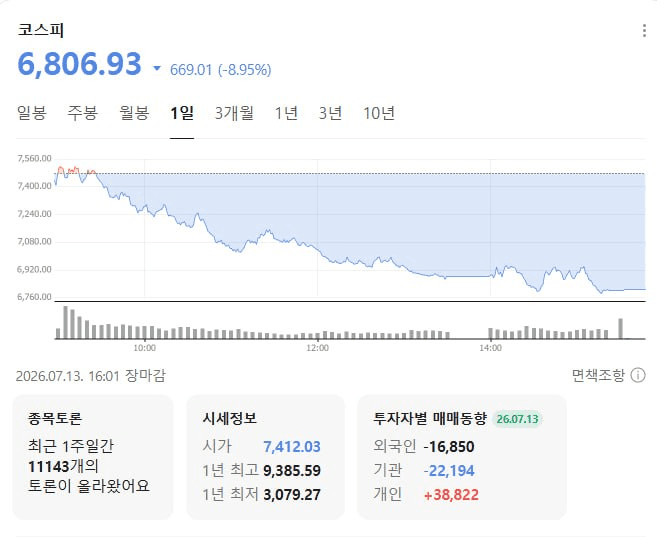Open the 투자자별 매매동향 card
Viewport: 657px width, 537px height.
[462, 457]
